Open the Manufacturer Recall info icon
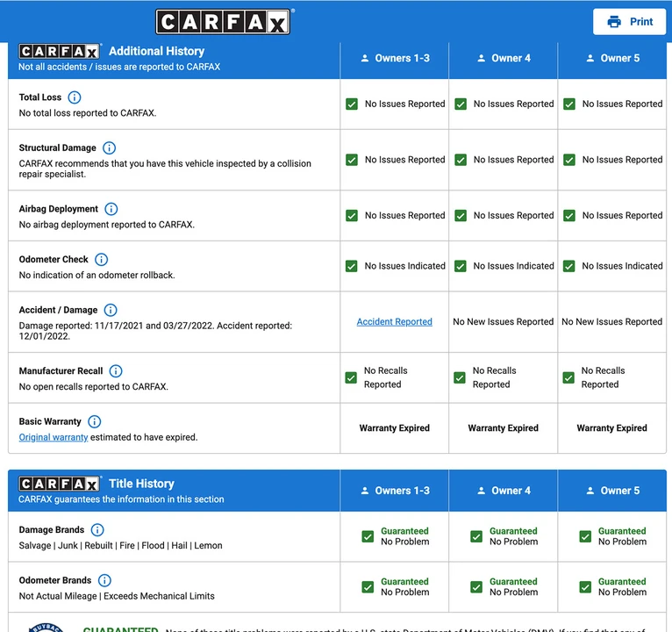This screenshot has width=672, height=632. pos(116,371)
